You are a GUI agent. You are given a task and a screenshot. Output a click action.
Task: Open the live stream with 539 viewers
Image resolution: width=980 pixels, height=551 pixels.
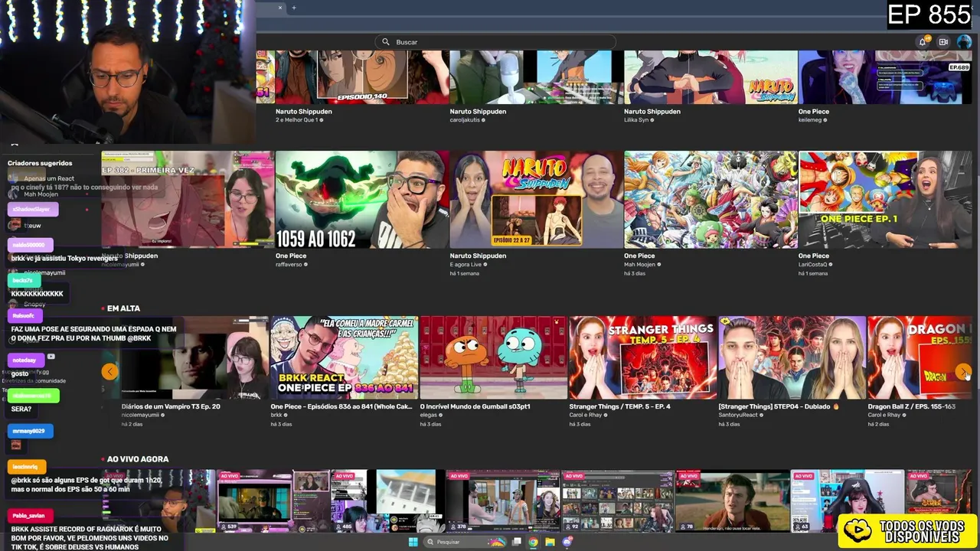[273, 501]
